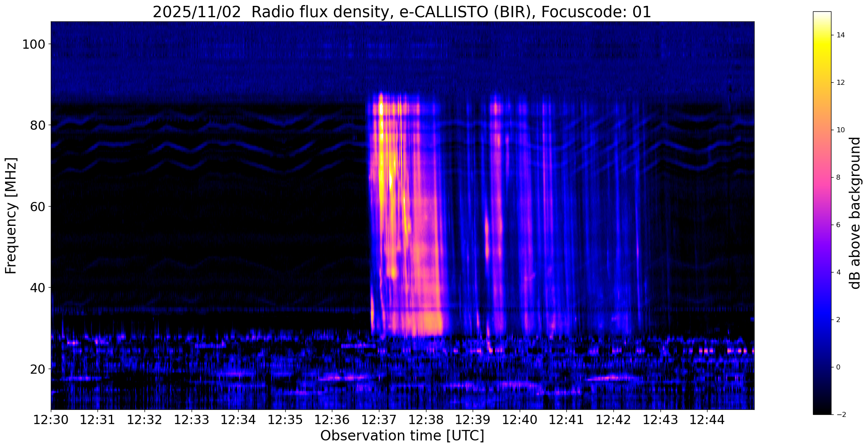Click the colorbar tick label 10
The image size is (868, 448).
tap(841, 130)
